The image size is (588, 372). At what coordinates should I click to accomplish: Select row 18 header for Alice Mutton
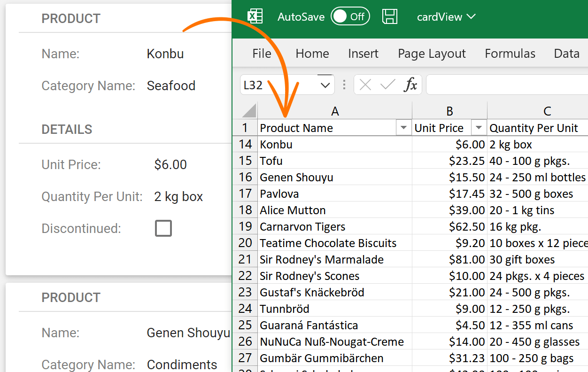click(245, 210)
